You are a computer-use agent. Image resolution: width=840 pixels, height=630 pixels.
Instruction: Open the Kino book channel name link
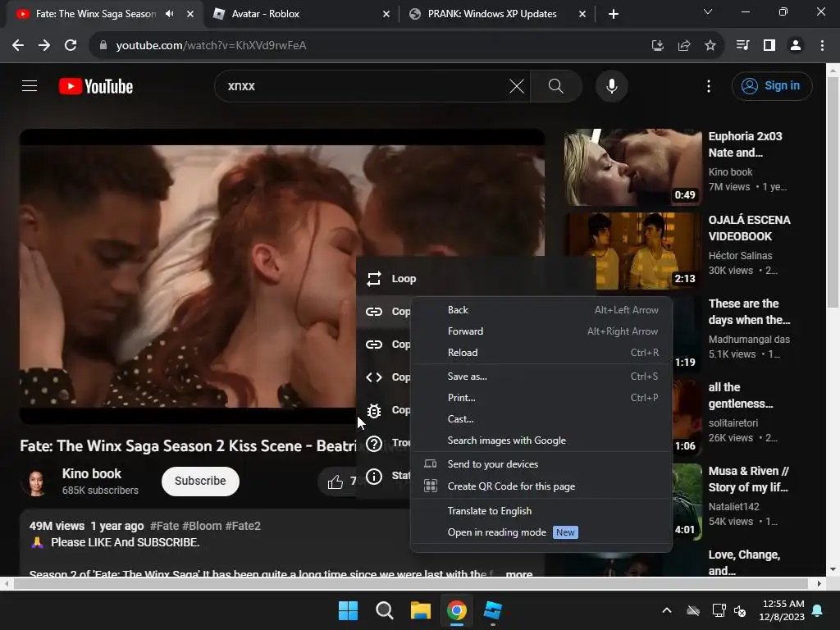coord(92,473)
